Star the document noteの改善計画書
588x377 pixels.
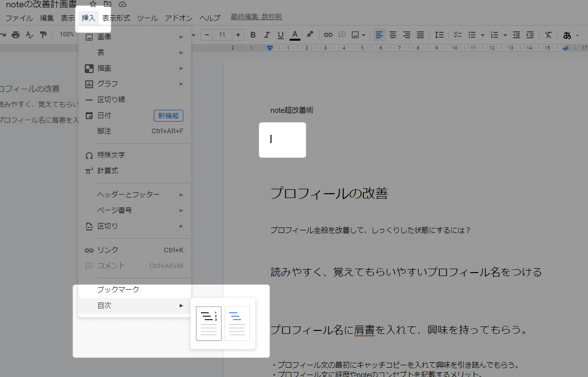tap(93, 4)
